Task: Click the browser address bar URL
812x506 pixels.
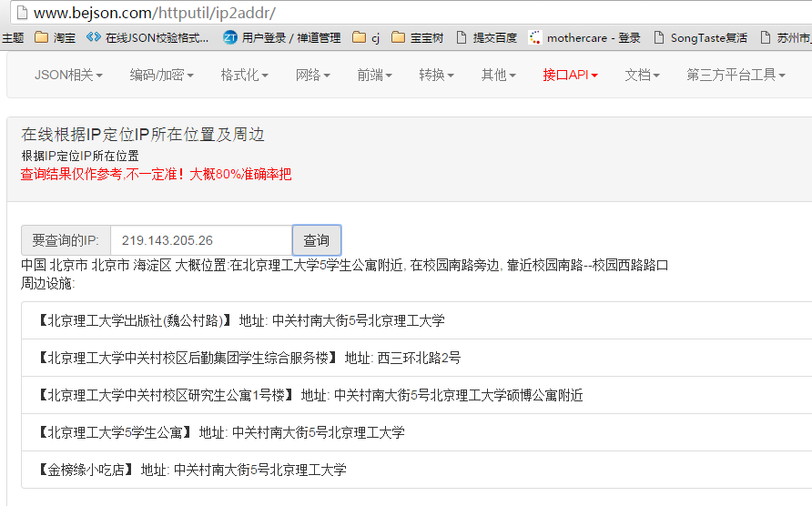Action: (x=155, y=13)
